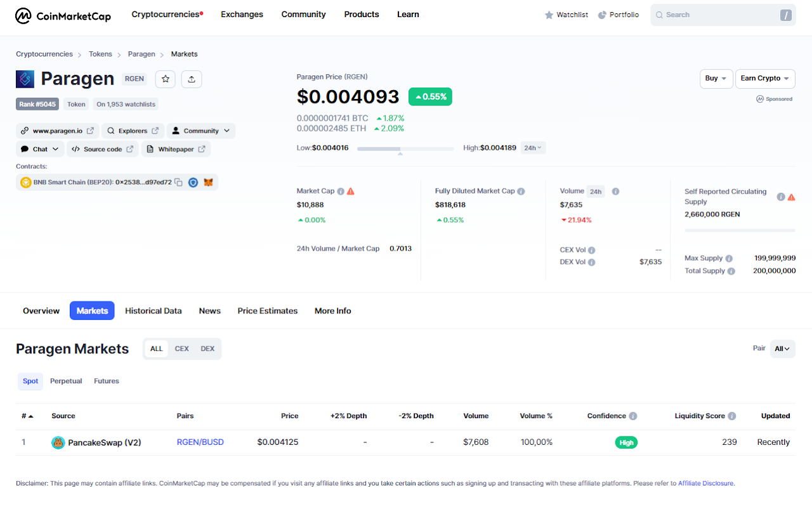Click the PancakeSwap (V2) exchange icon
The height and width of the screenshot is (514, 812).
pyautogui.click(x=58, y=442)
